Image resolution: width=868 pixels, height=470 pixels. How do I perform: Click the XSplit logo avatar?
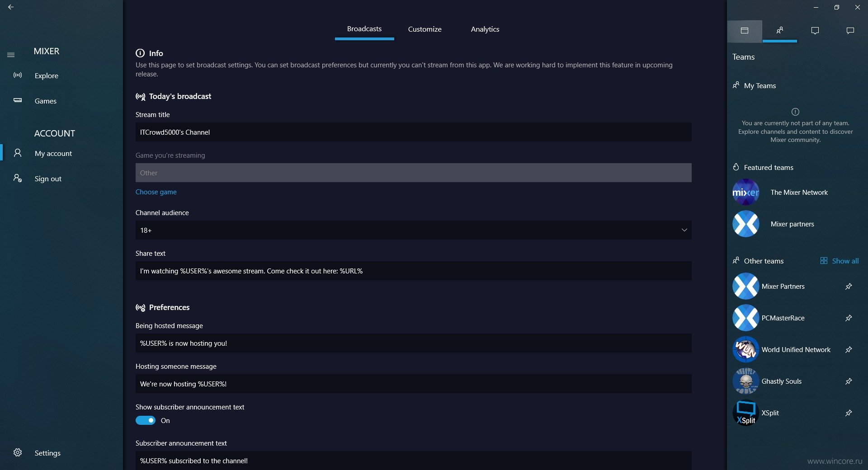[x=745, y=413]
